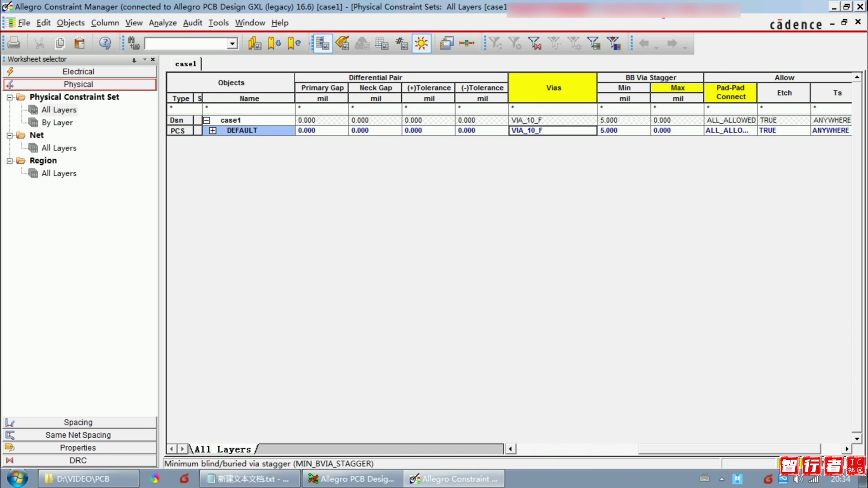This screenshot has width=868, height=488.
Task: Open the Spacing worksheet section
Action: (x=80, y=422)
